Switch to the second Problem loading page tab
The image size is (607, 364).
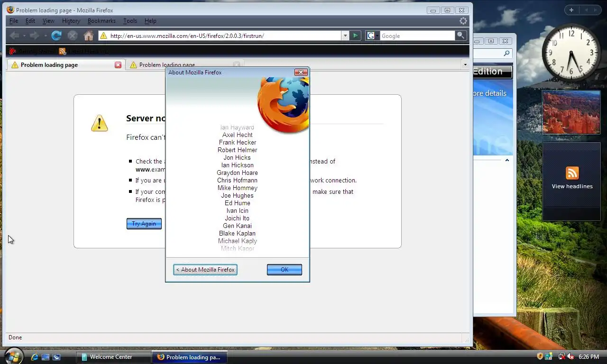185,65
